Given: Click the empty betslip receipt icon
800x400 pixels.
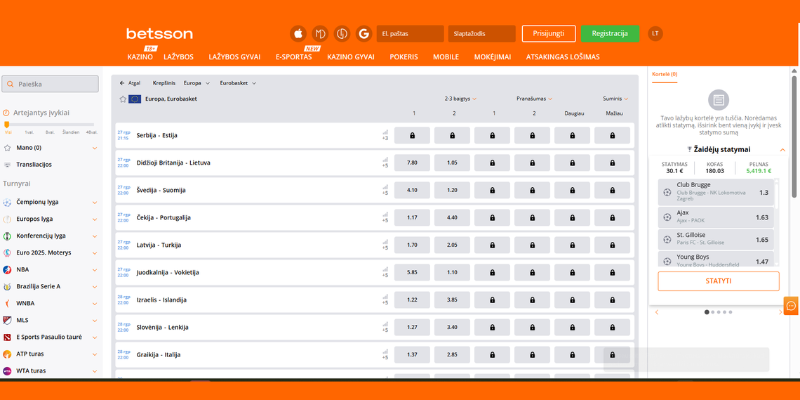Looking at the screenshot, I should point(718,100).
